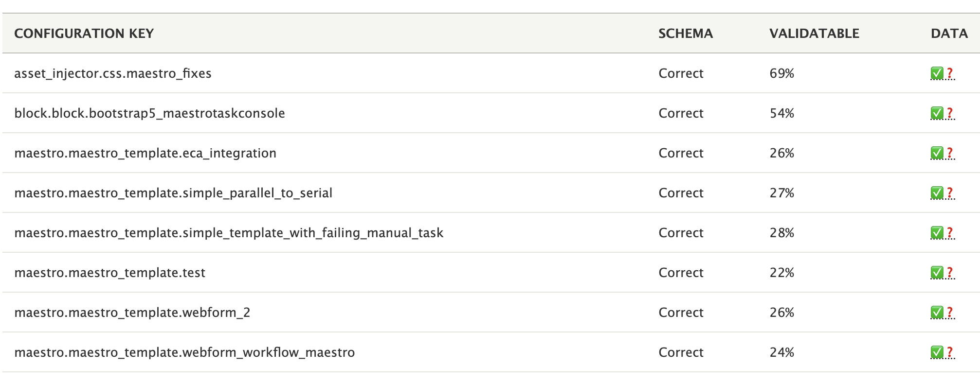Click the data status icon for simple_template_with_failing_manual_task
Screen dimensions: 980x384
click(x=943, y=233)
